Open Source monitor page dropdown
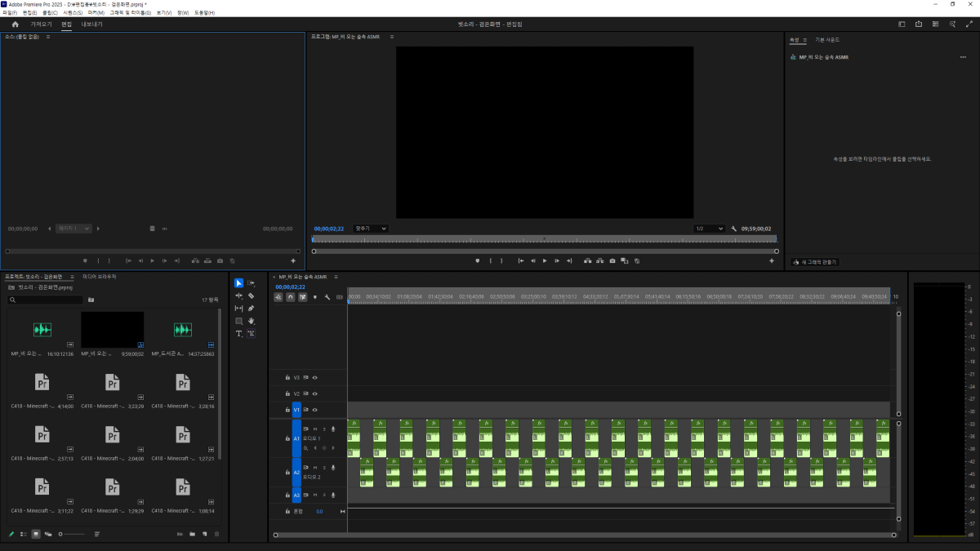This screenshot has width=980, height=551. coord(73,229)
